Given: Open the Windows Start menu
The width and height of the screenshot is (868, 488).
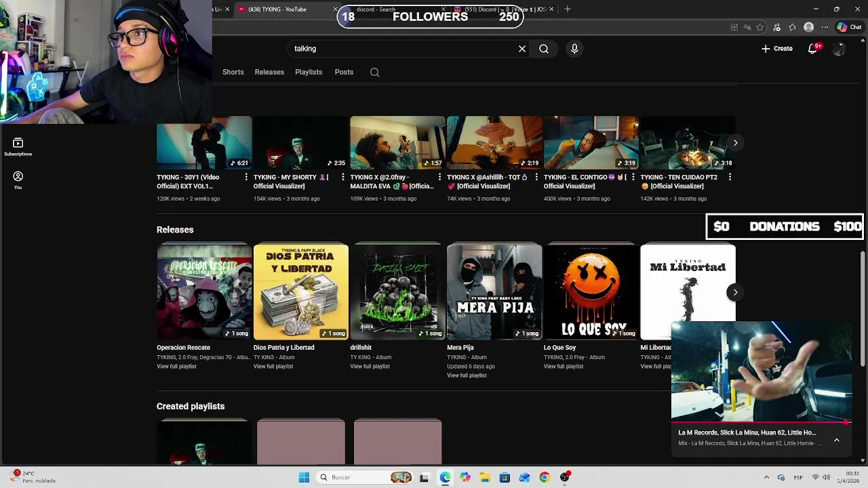Looking at the screenshot, I should click(304, 477).
